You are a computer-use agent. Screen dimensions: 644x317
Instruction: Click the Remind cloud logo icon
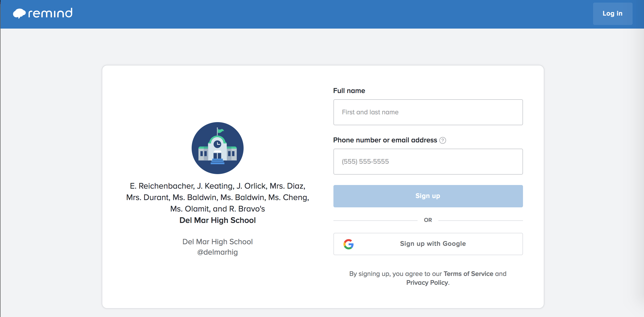(19, 13)
